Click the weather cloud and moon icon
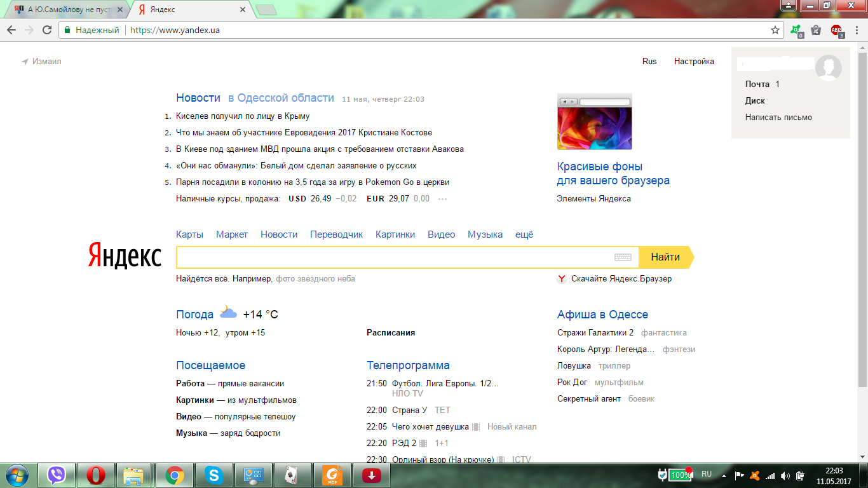Viewport: 868px width, 488px height. point(228,313)
